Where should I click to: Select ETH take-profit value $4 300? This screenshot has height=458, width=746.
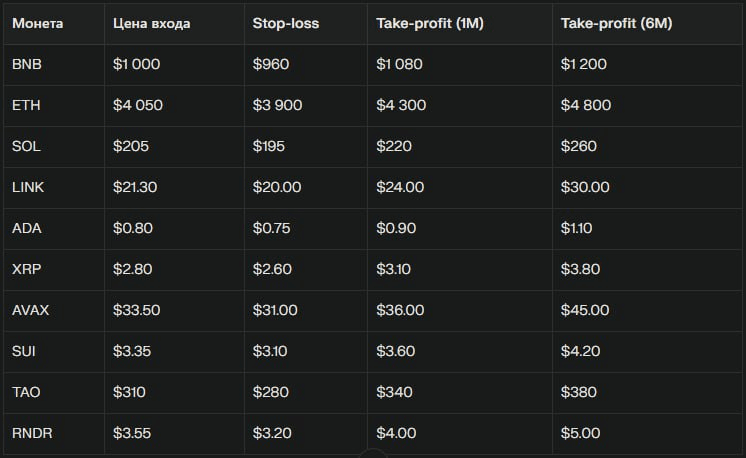click(x=401, y=105)
